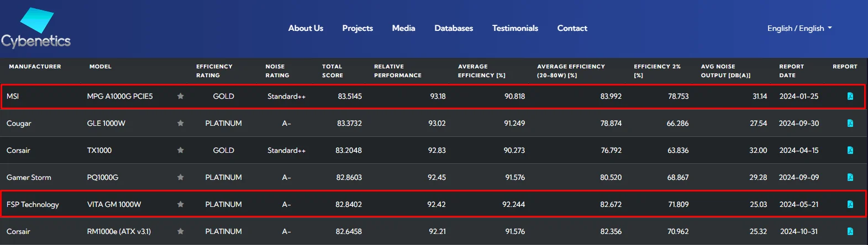
Task: Open the PDF report for MSI MPG A1000G PCIE5
Action: (x=850, y=96)
